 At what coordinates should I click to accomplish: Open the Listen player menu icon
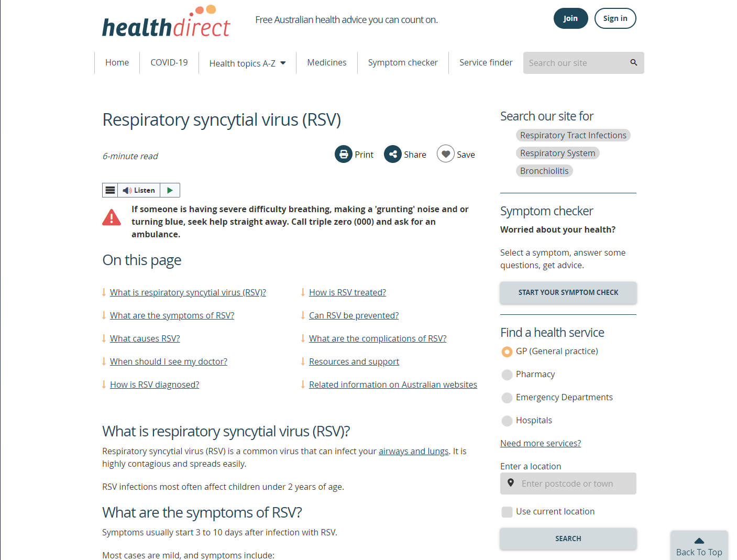pyautogui.click(x=110, y=190)
